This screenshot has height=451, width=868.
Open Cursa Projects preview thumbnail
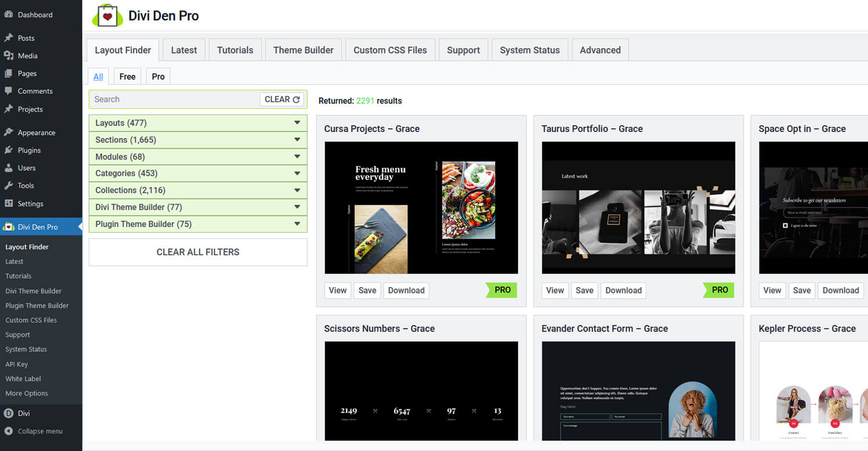421,208
